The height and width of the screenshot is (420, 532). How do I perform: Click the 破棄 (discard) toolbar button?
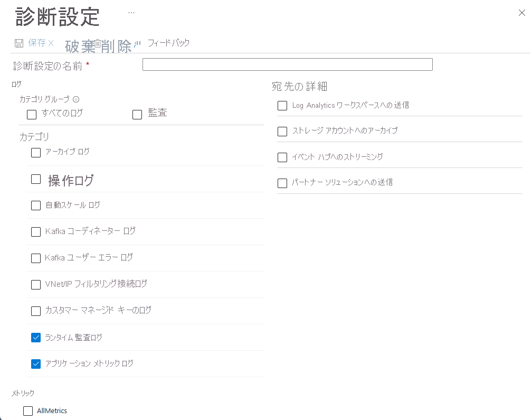pyautogui.click(x=79, y=46)
